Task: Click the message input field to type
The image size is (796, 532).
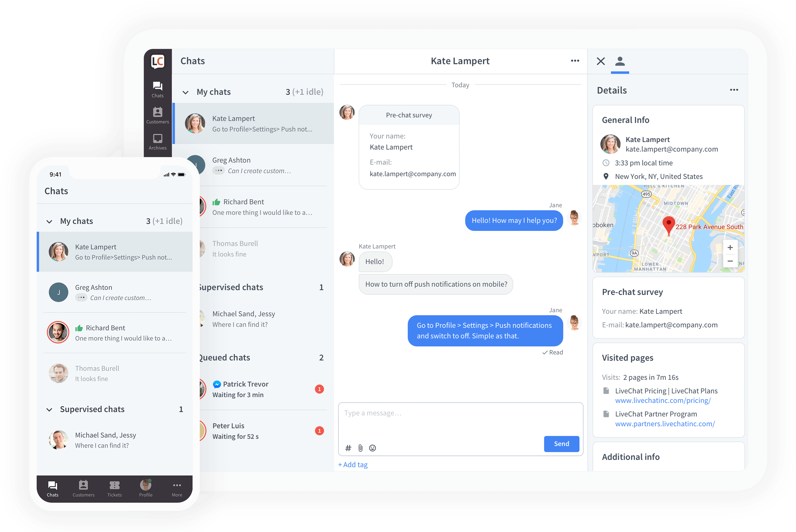Action: pyautogui.click(x=461, y=413)
